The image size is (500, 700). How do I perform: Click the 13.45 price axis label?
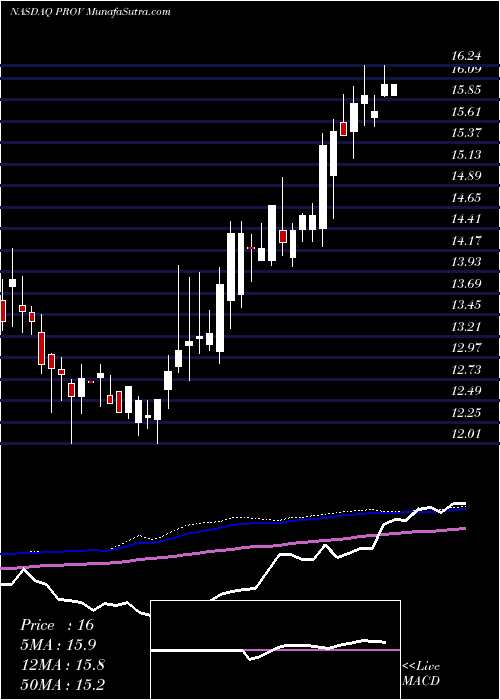(x=467, y=305)
